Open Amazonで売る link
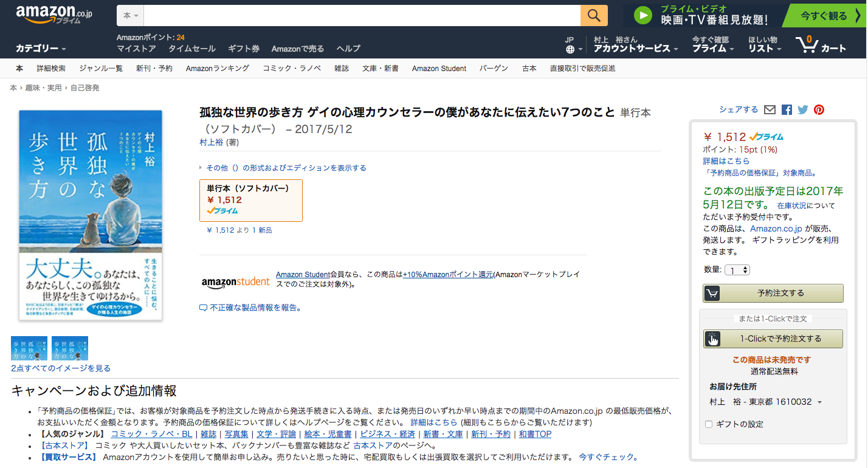 pyautogui.click(x=298, y=49)
